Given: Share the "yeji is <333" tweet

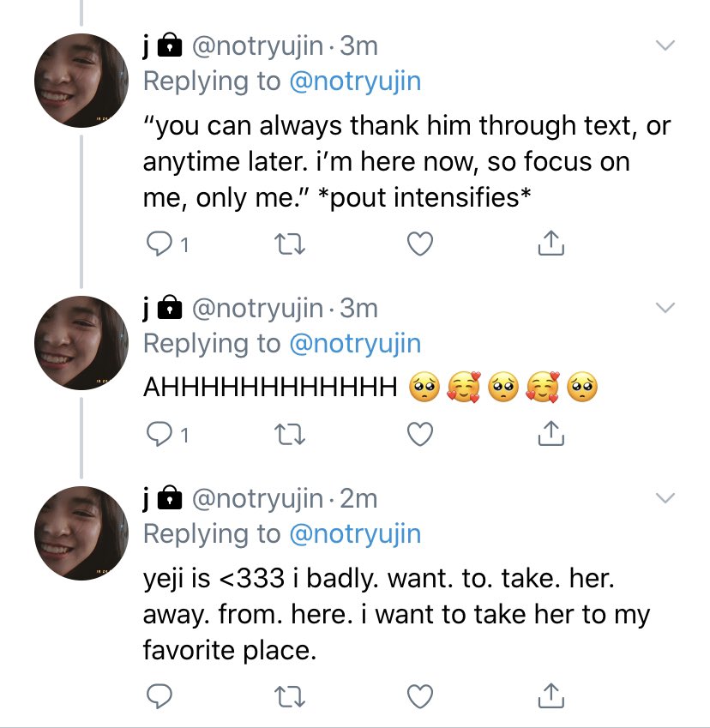Looking at the screenshot, I should pyautogui.click(x=551, y=695).
